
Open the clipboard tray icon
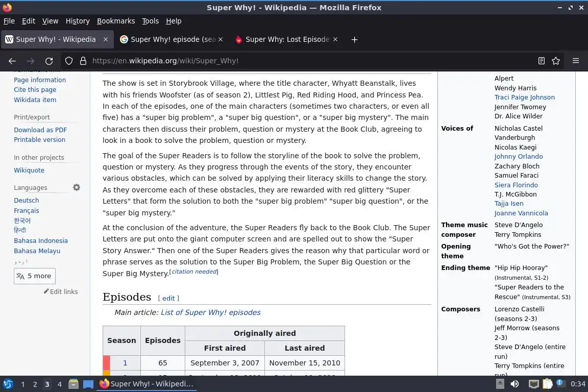(x=547, y=384)
